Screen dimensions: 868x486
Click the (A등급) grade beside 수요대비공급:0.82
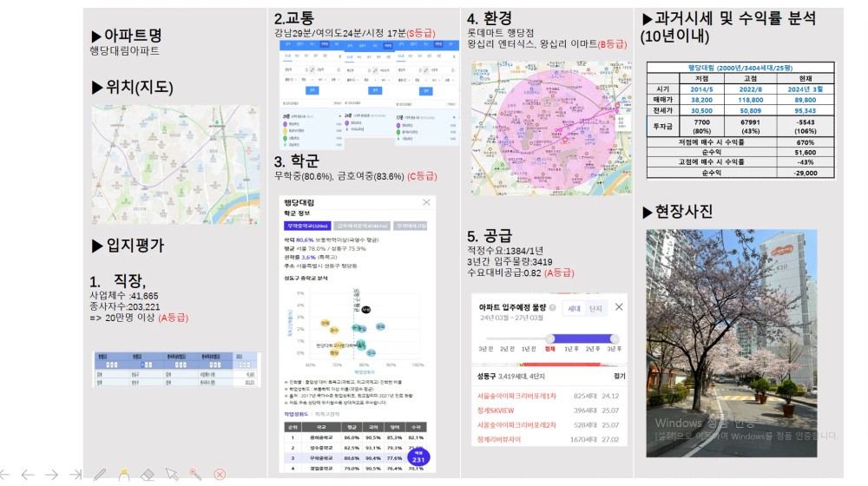tap(559, 273)
